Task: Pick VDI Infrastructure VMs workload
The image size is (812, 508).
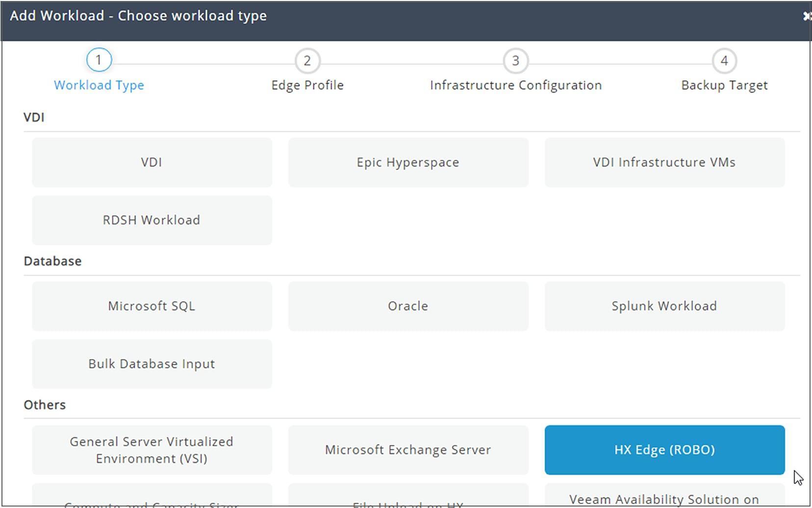Action: pyautogui.click(x=664, y=162)
